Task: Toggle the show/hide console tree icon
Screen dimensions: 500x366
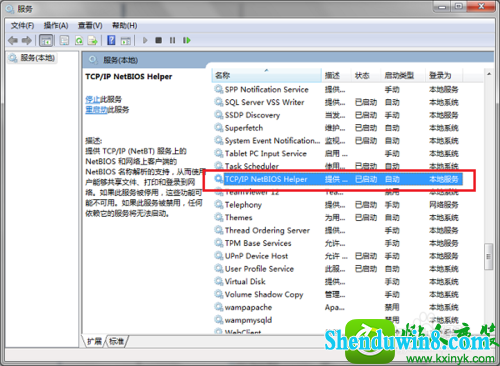Action: (46, 41)
